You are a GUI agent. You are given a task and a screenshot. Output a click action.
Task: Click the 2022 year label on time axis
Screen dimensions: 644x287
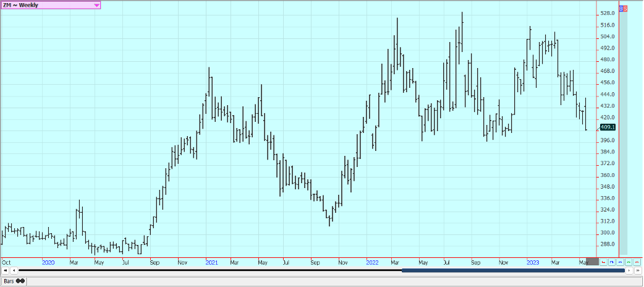(x=373, y=262)
